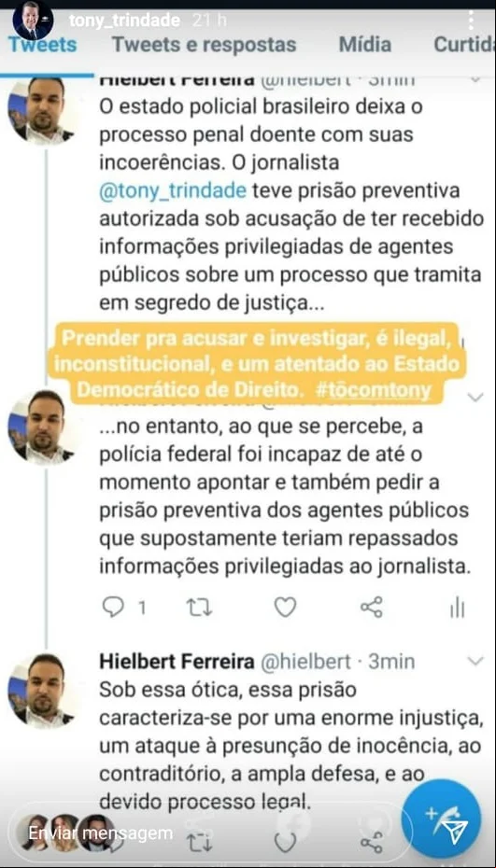Tap the blue compose tweet floating button
The image size is (496, 868).
tap(441, 819)
